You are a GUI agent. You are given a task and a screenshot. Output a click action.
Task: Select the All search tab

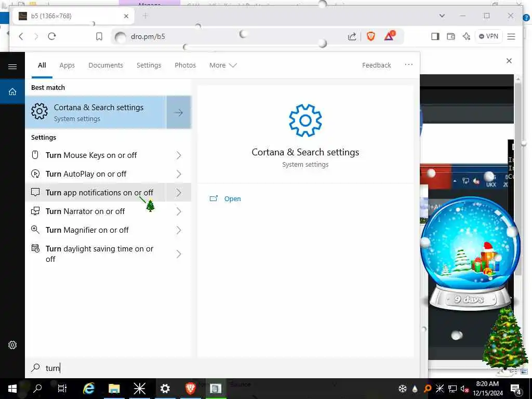click(42, 65)
